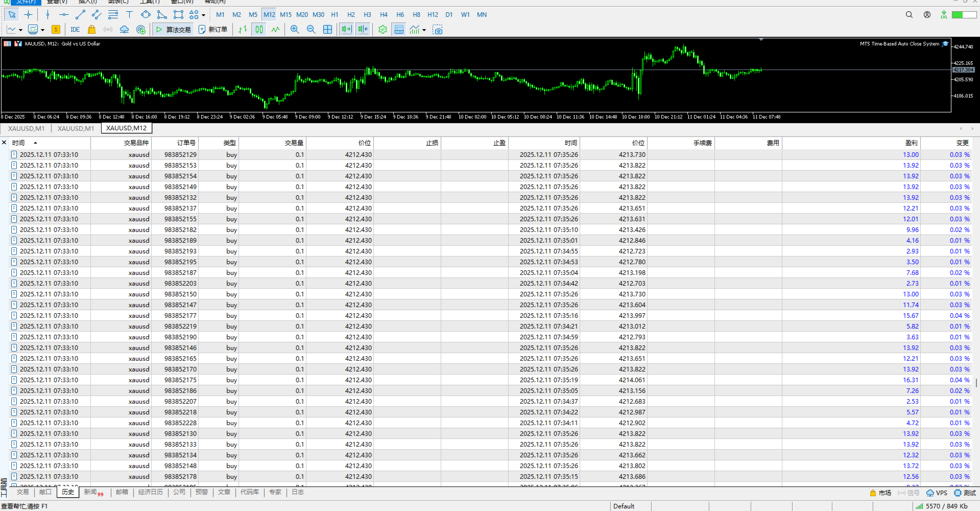Viewport: 980px width, 511px height.
Task: Select the text label tool
Action: tap(129, 15)
